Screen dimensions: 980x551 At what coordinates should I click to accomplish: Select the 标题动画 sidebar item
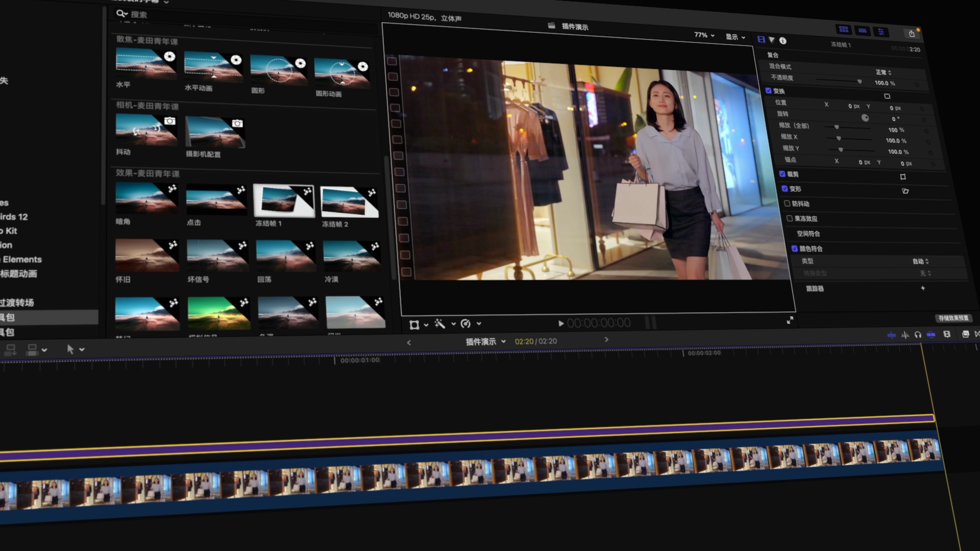(19, 273)
